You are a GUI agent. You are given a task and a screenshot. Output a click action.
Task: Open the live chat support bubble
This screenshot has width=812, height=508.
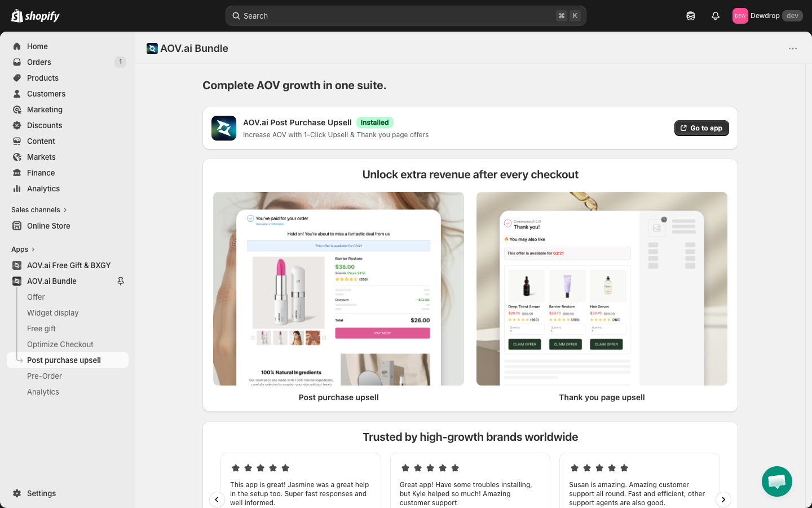pyautogui.click(x=777, y=481)
